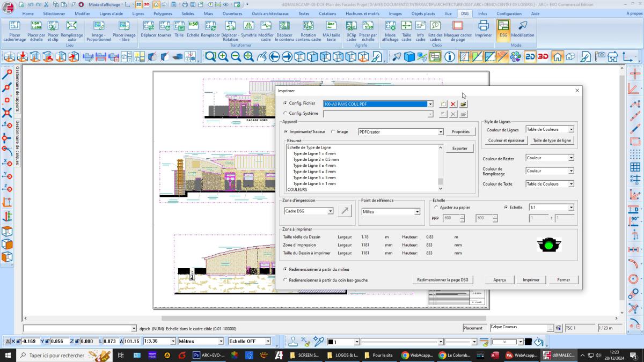
Task: Click the Windows taskbar search box
Action: tap(56, 355)
